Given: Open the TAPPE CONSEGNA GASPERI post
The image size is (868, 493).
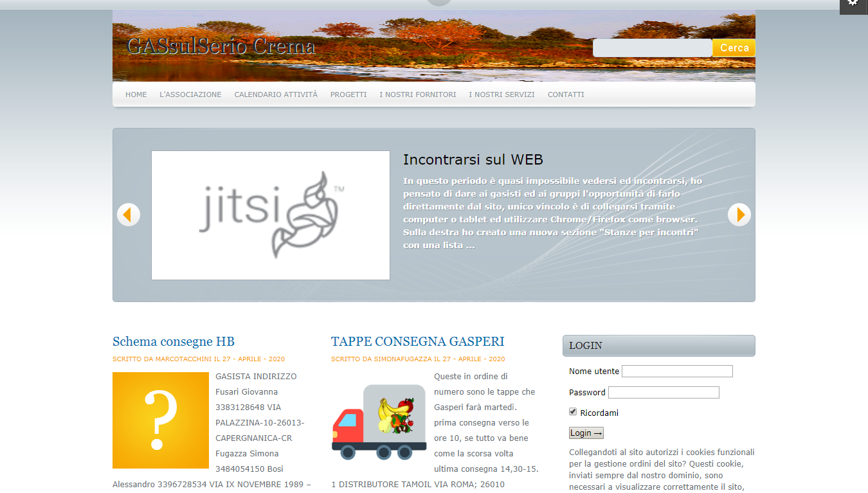Looking at the screenshot, I should (418, 341).
